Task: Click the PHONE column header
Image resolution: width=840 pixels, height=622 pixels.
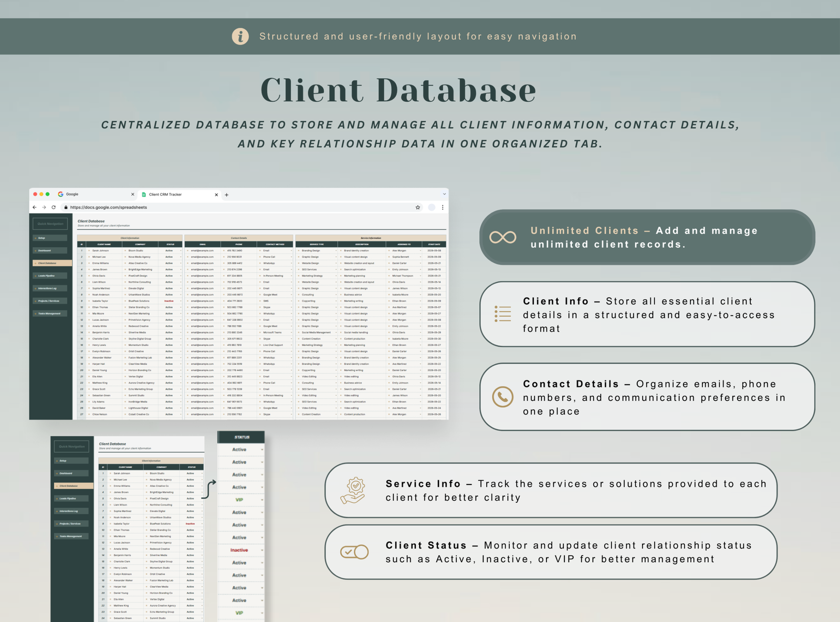Action: click(239, 245)
